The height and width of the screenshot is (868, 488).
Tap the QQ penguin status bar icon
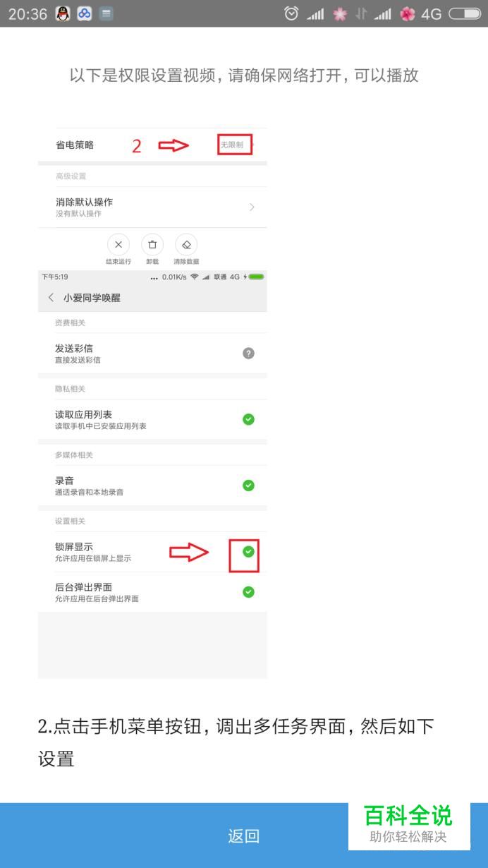pos(63,13)
